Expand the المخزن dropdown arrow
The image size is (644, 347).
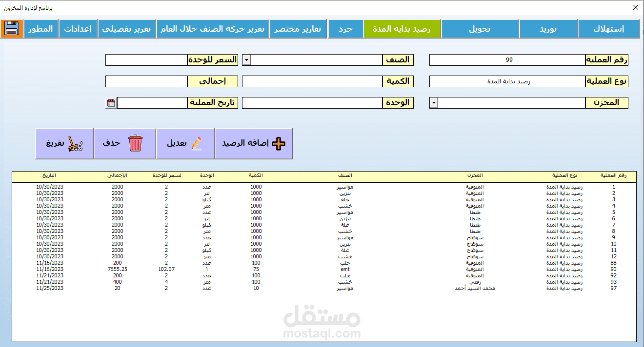tap(434, 103)
